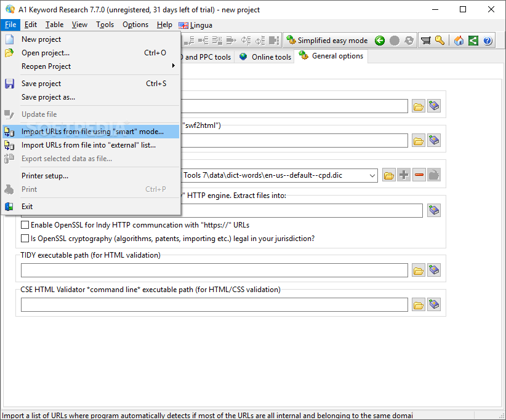This screenshot has height=420, width=506.
Task: Open the Tools menu
Action: [x=105, y=25]
